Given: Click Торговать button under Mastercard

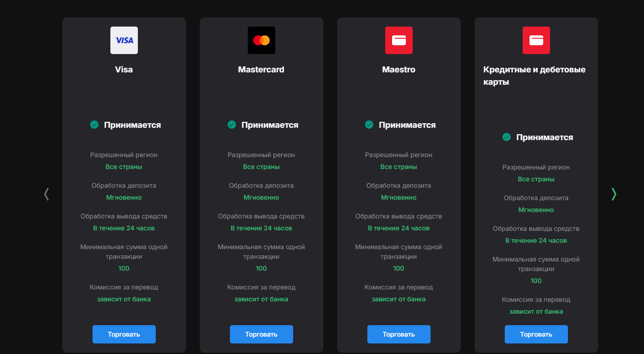Looking at the screenshot, I should tap(262, 334).
